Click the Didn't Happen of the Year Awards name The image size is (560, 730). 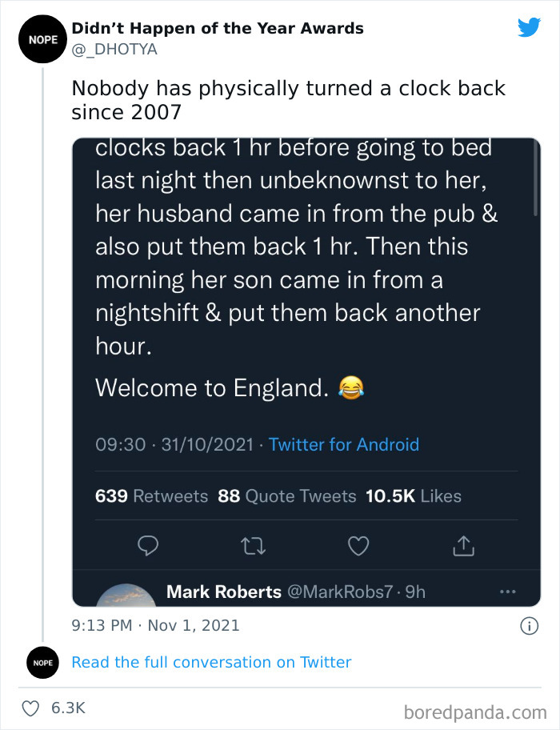[217, 28]
